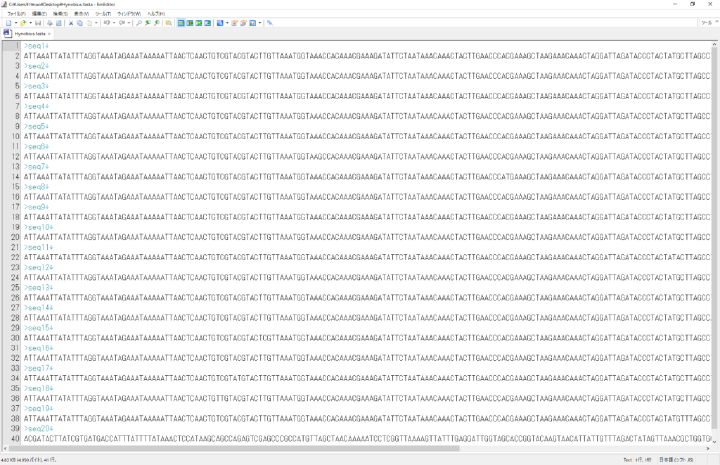Click the Cut scissors icon

(x=71, y=22)
